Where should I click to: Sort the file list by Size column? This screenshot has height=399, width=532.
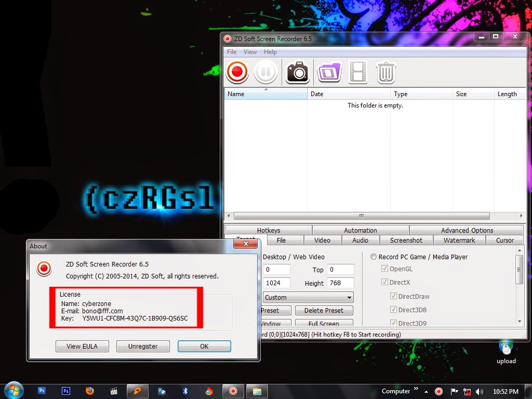coord(473,94)
